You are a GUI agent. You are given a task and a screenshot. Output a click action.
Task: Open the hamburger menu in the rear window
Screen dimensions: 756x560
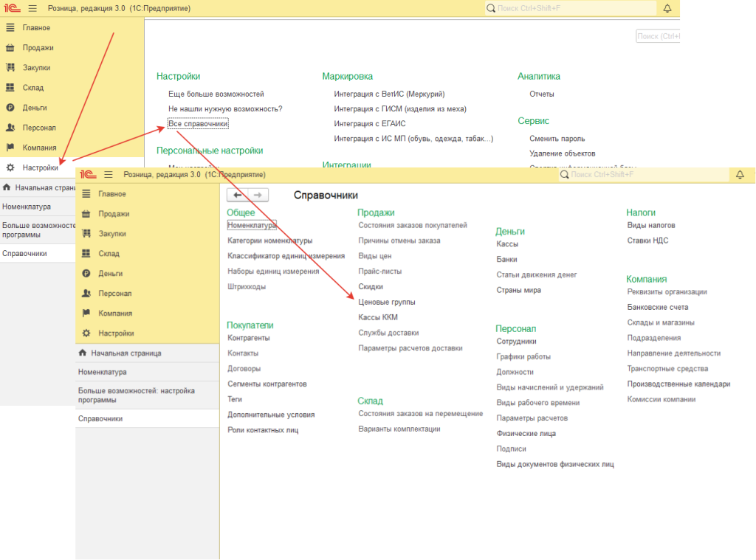coord(32,8)
